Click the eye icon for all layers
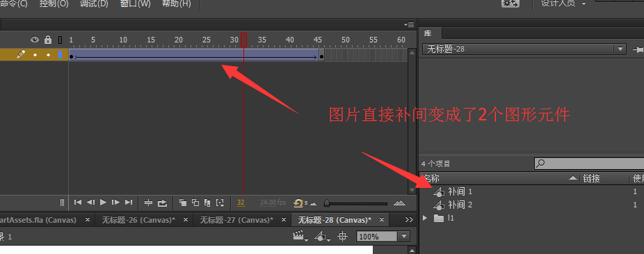The height and width of the screenshot is (254, 644). click(x=35, y=40)
